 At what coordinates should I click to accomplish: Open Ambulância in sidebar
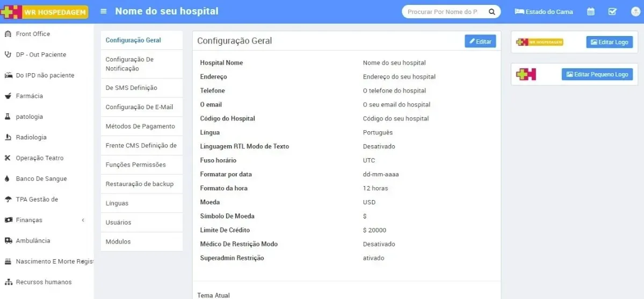point(33,240)
